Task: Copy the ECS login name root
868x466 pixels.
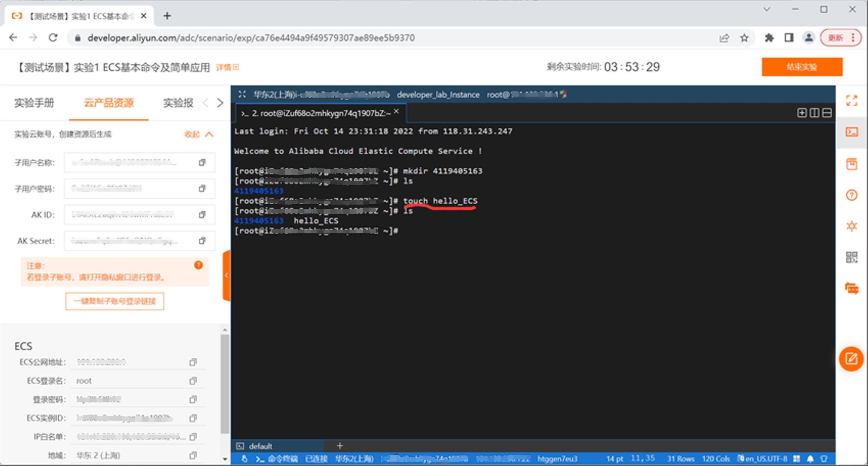Action: (193, 381)
